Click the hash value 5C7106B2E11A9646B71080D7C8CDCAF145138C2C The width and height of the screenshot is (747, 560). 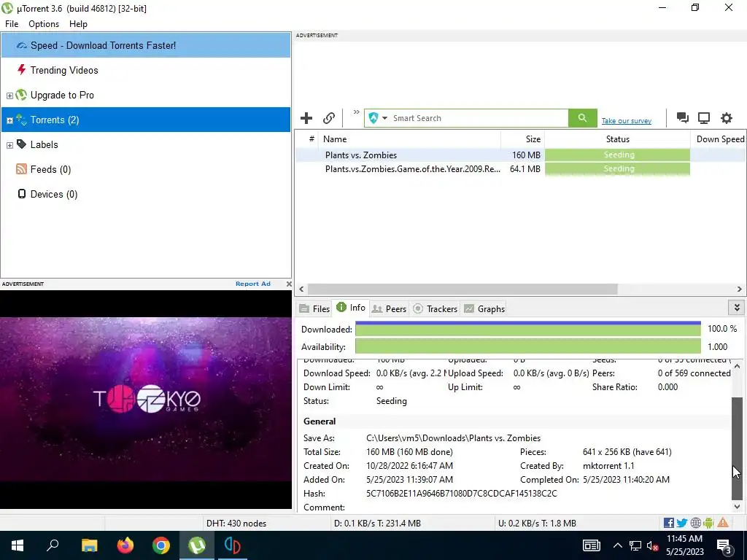pos(461,494)
